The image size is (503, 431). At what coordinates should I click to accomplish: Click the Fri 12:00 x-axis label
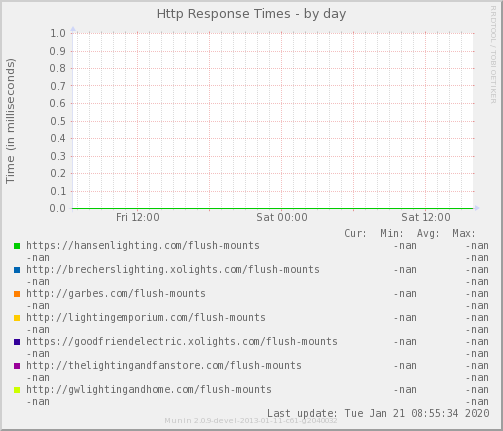[x=138, y=217]
